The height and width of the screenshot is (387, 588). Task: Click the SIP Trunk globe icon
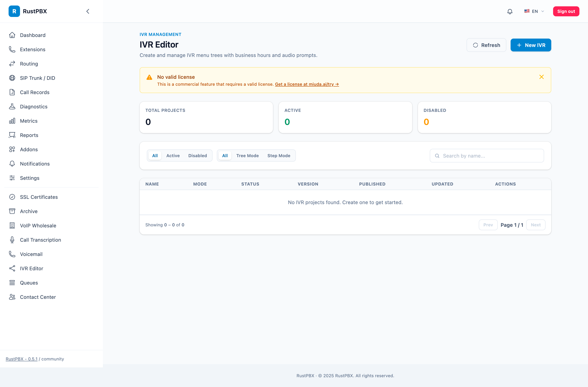coord(12,78)
